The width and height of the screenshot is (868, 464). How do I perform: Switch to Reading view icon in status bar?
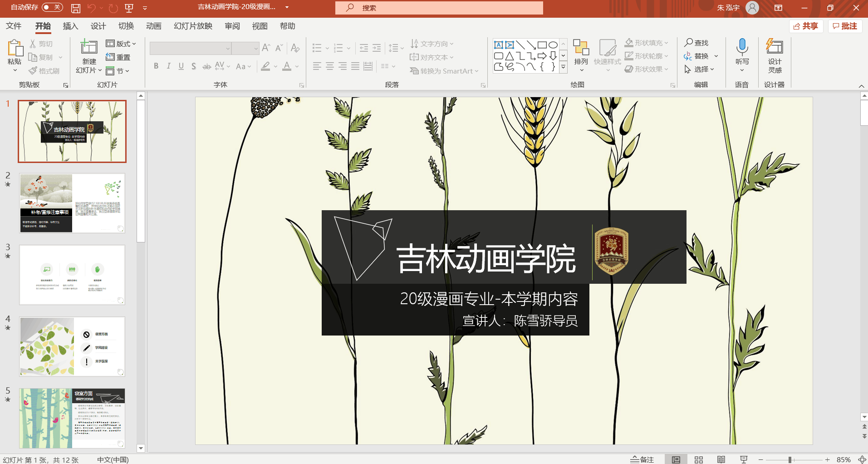click(x=721, y=459)
